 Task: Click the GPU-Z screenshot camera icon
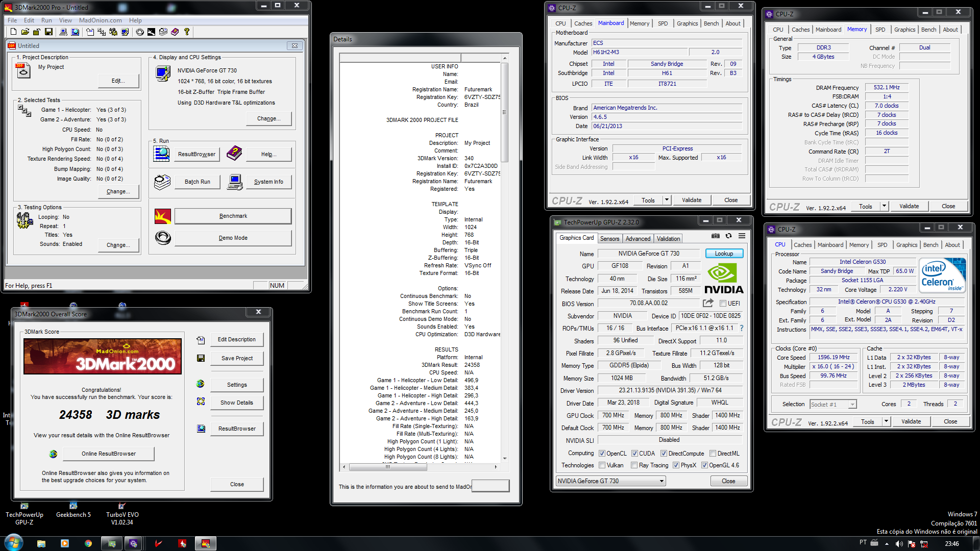point(716,236)
